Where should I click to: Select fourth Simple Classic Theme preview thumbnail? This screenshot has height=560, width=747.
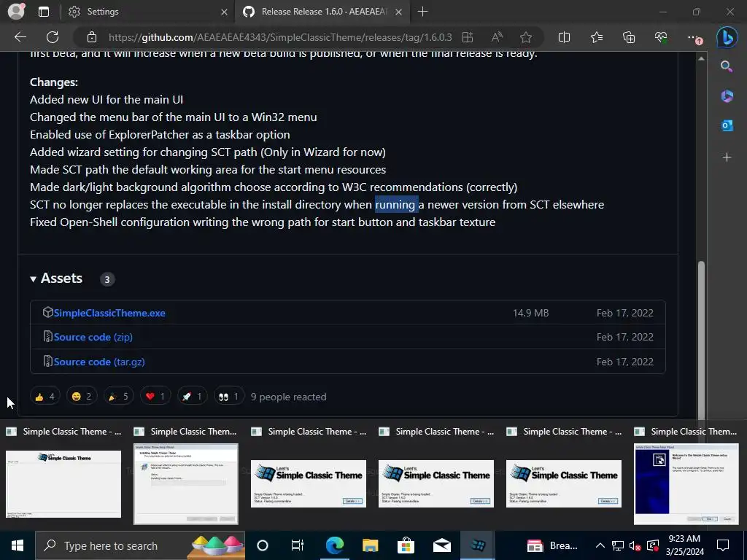(x=436, y=483)
